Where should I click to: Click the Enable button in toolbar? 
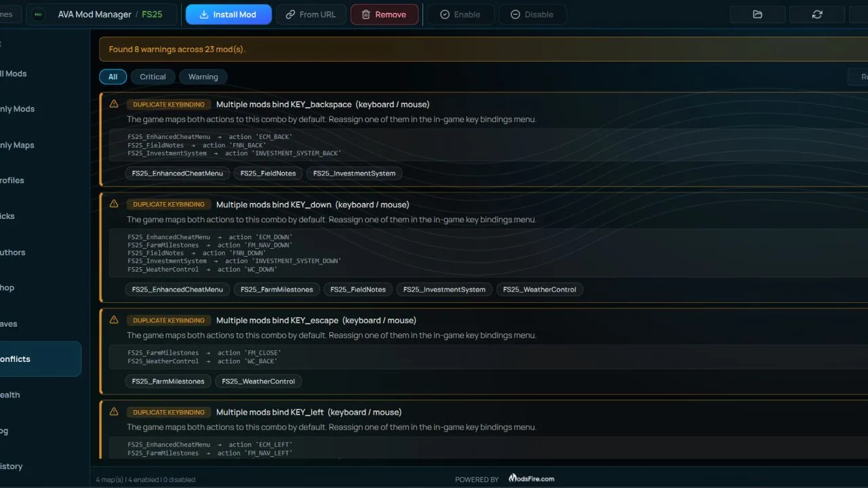pos(460,14)
